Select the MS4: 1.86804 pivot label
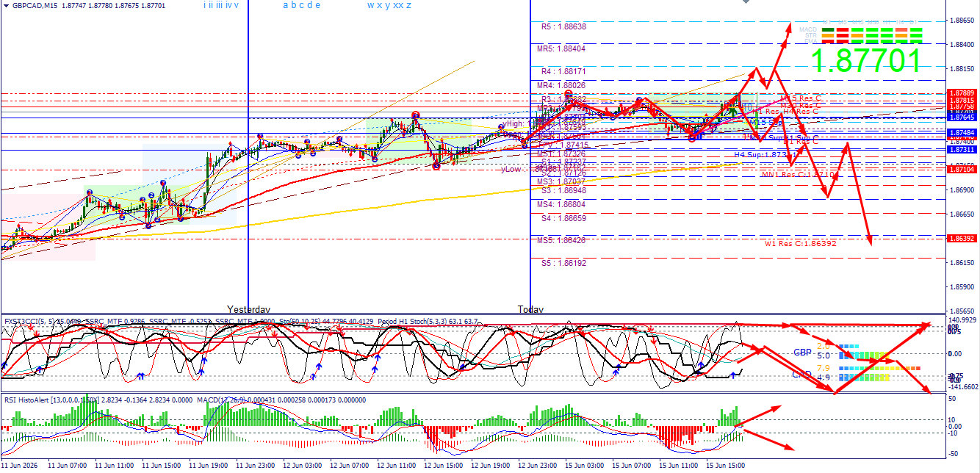Image resolution: width=980 pixels, height=473 pixels. click(x=561, y=204)
